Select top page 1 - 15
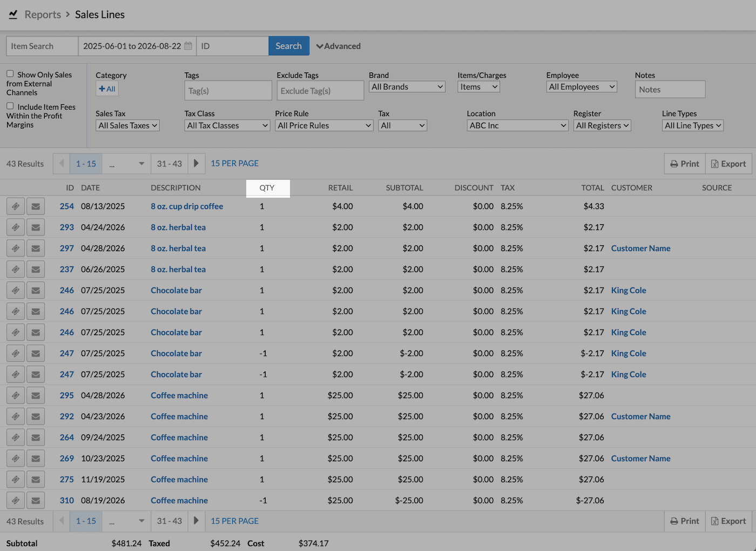 (x=86, y=164)
